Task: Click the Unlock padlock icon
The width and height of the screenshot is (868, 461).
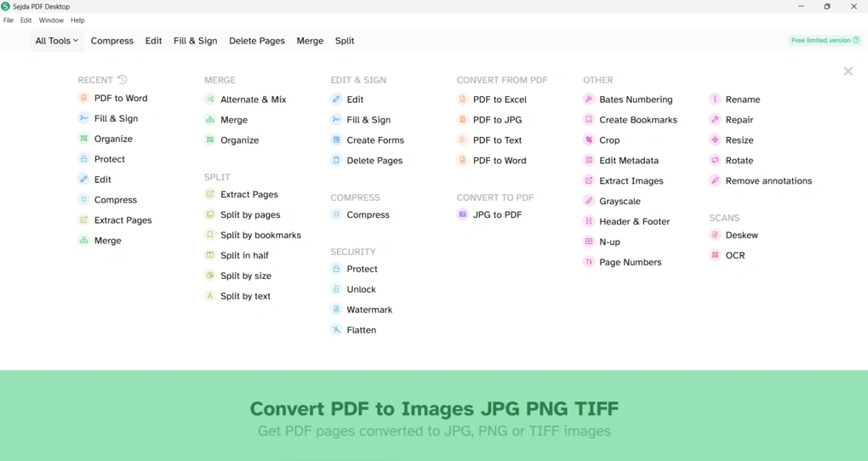Action: [x=336, y=289]
